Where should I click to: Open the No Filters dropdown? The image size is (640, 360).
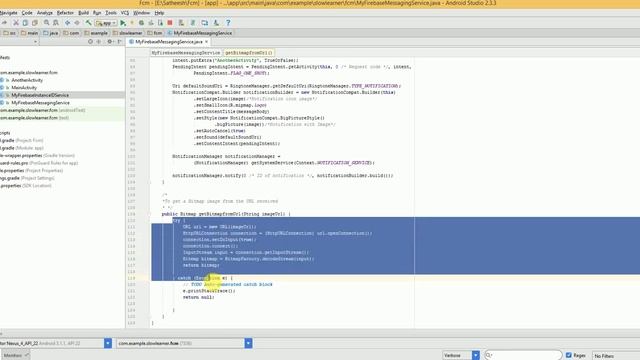coord(616,356)
